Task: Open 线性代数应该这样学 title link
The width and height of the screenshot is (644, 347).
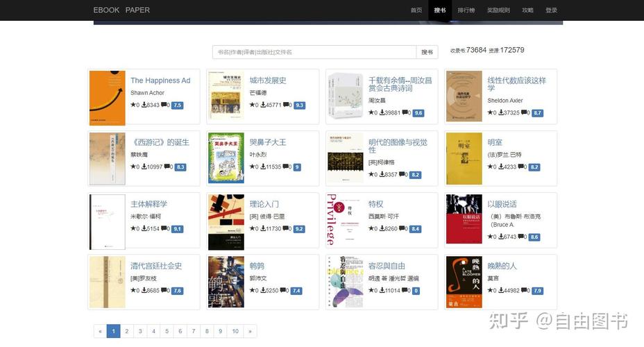Action: (x=517, y=84)
